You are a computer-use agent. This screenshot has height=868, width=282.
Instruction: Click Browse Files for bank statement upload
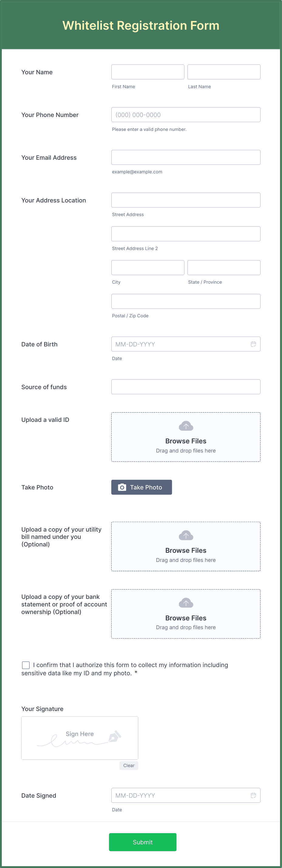pos(186,618)
